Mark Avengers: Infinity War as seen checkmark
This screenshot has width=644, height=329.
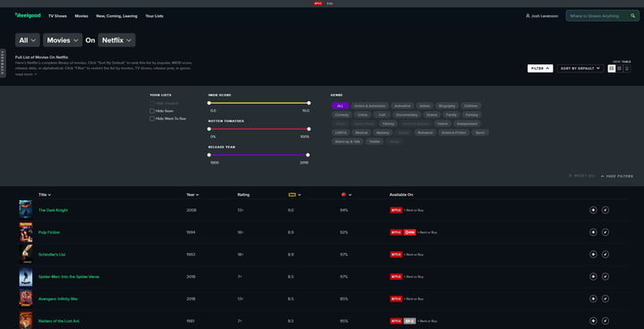coord(606,299)
